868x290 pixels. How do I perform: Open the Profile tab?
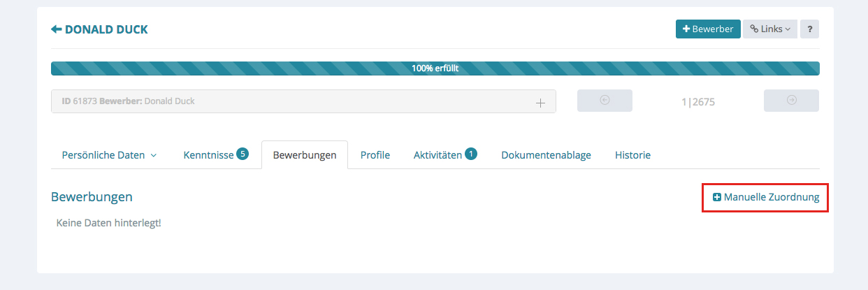pos(375,155)
